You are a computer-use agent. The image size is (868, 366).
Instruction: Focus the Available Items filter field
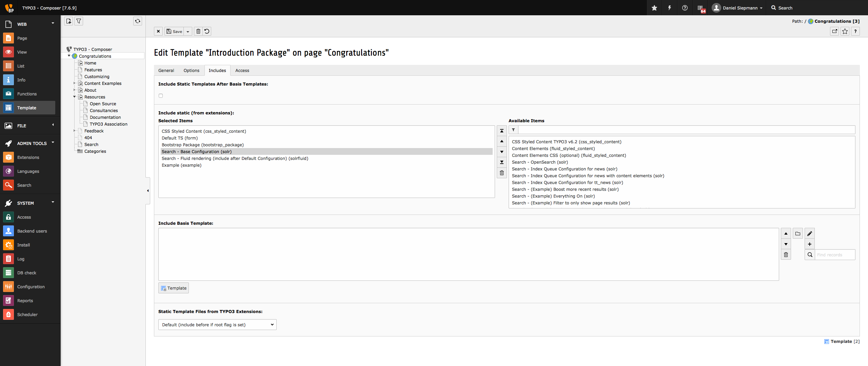pos(687,130)
